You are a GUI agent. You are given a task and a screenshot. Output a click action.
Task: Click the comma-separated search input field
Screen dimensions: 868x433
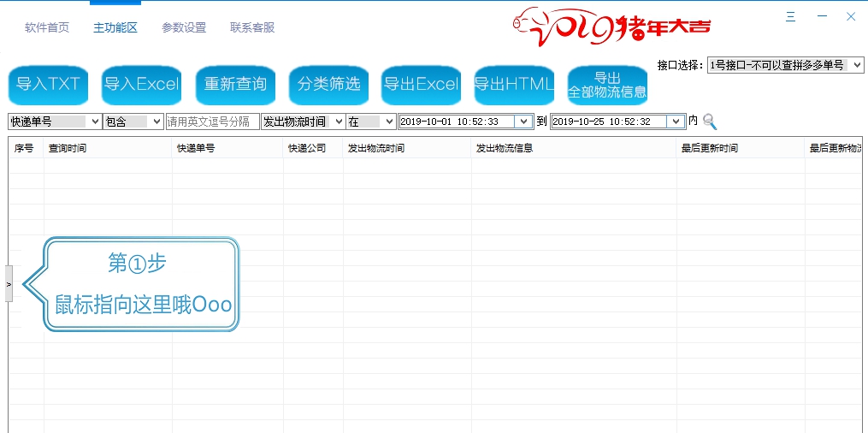(212, 122)
